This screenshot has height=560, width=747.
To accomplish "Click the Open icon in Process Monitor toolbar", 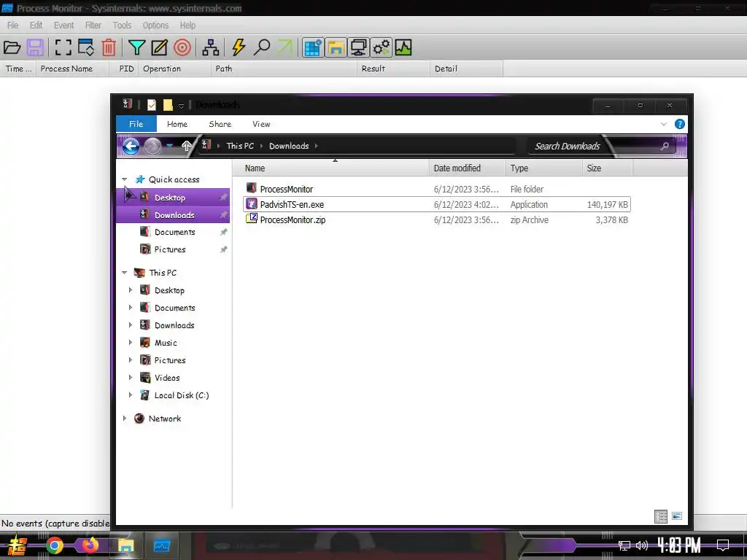I will click(x=12, y=47).
